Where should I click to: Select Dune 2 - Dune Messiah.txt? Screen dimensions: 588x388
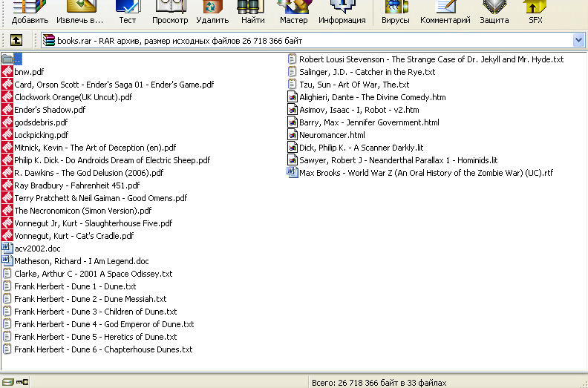(91, 299)
